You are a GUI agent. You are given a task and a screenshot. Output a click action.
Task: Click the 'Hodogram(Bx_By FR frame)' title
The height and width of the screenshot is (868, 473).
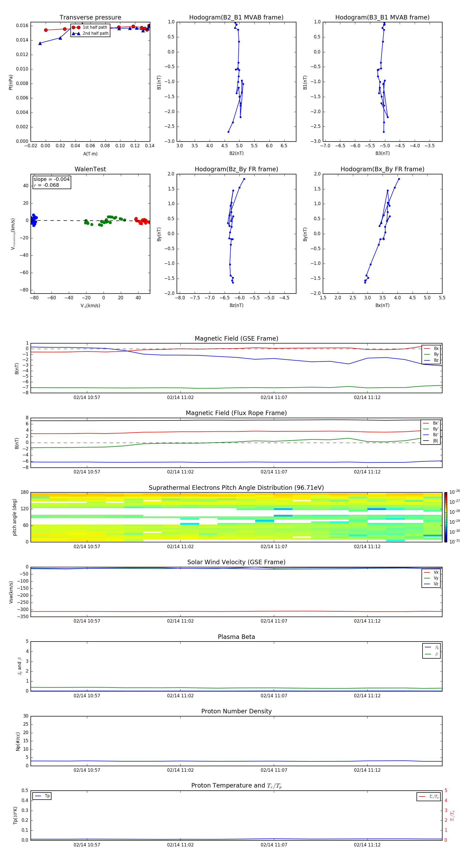(x=382, y=169)
